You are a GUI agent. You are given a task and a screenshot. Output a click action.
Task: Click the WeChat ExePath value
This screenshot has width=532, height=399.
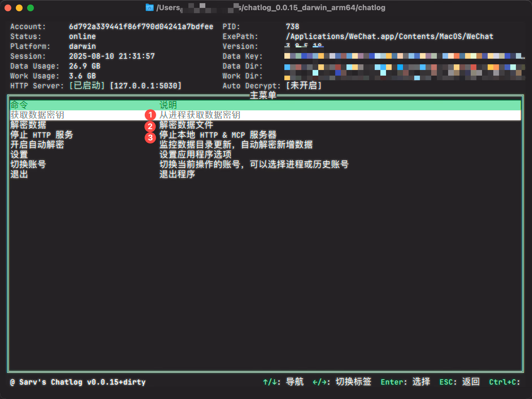coord(389,36)
